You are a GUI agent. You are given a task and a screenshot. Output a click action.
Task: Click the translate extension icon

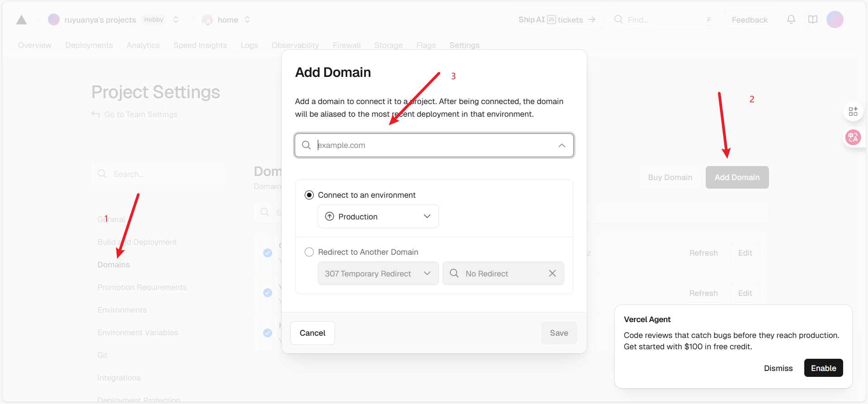tap(853, 137)
